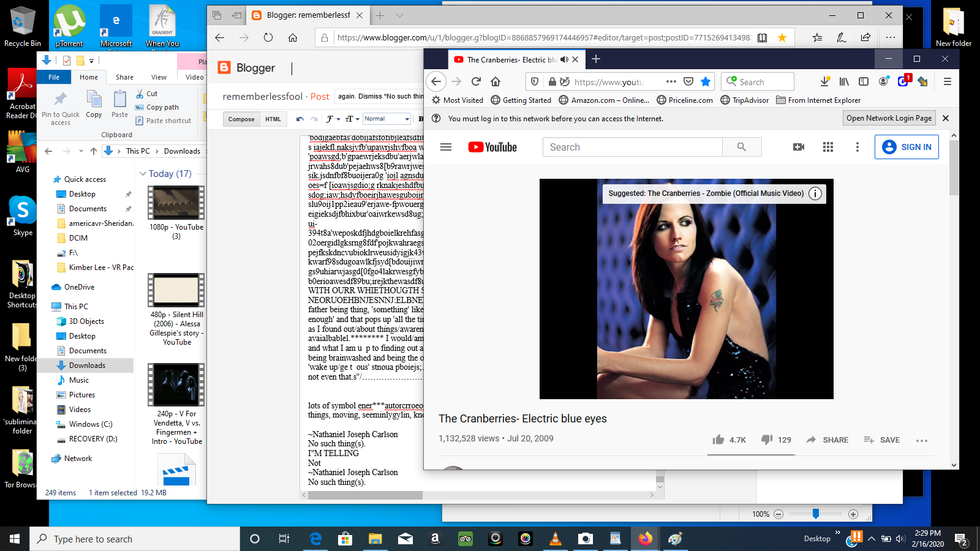980x551 pixels.
Task: Open Edge tab list chevron dropdown
Action: [x=399, y=15]
